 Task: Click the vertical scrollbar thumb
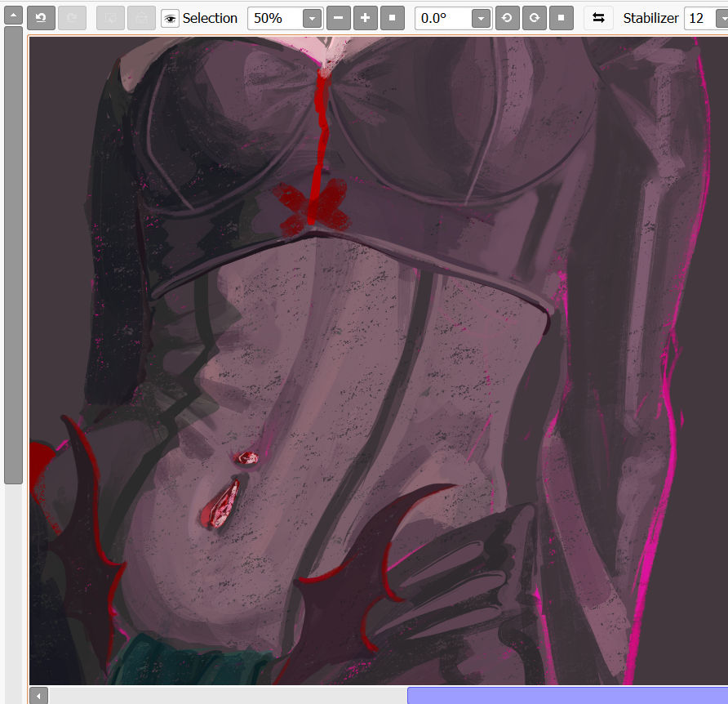13,255
